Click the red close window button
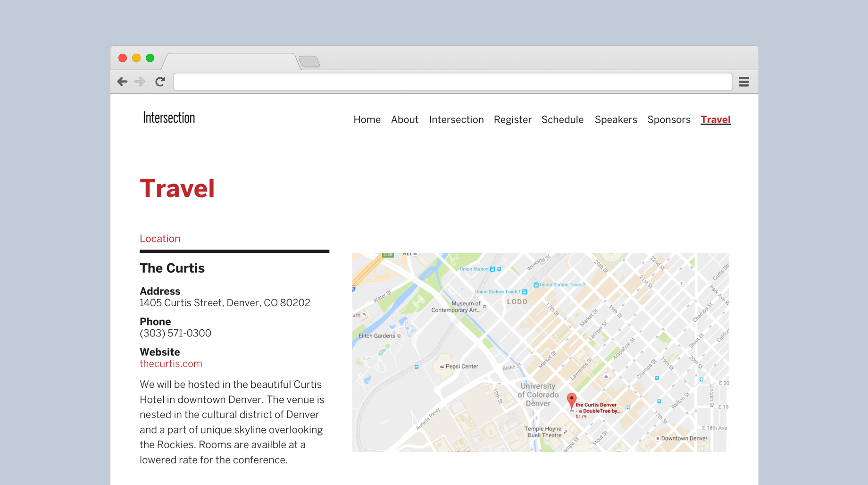Viewport: 868px width, 485px height. (x=123, y=58)
